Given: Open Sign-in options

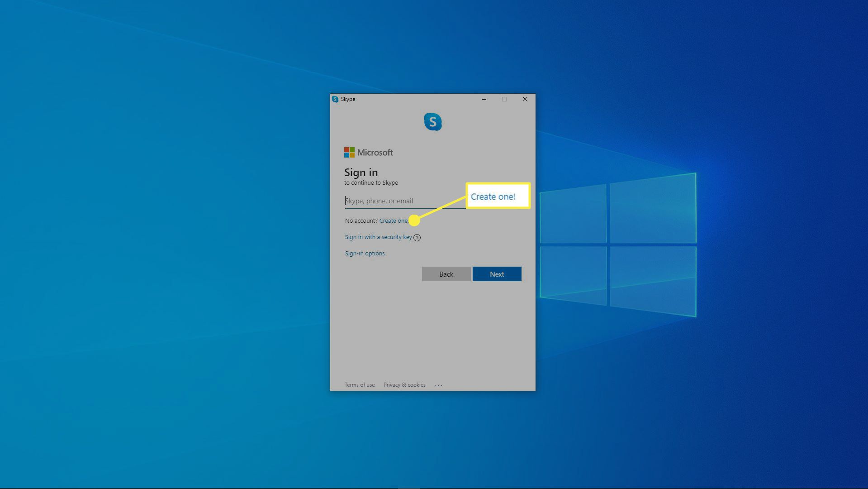Looking at the screenshot, I should click(365, 254).
